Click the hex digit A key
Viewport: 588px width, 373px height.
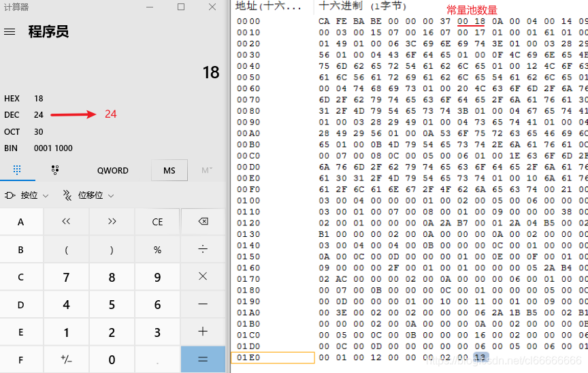[x=21, y=222]
